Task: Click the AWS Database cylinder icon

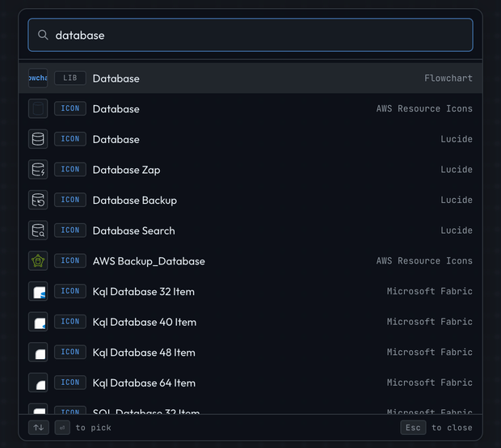Action: [x=38, y=108]
